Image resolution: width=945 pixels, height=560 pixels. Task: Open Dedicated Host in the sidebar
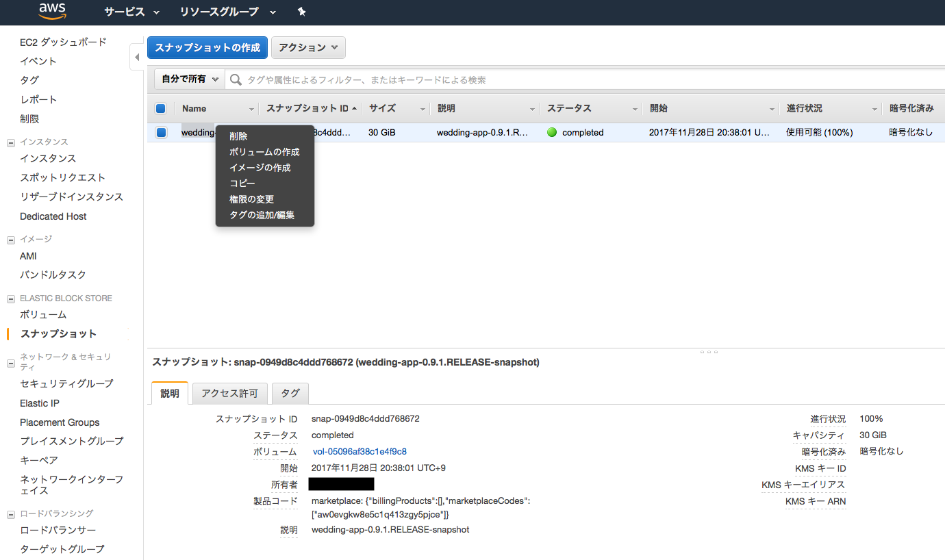[53, 216]
